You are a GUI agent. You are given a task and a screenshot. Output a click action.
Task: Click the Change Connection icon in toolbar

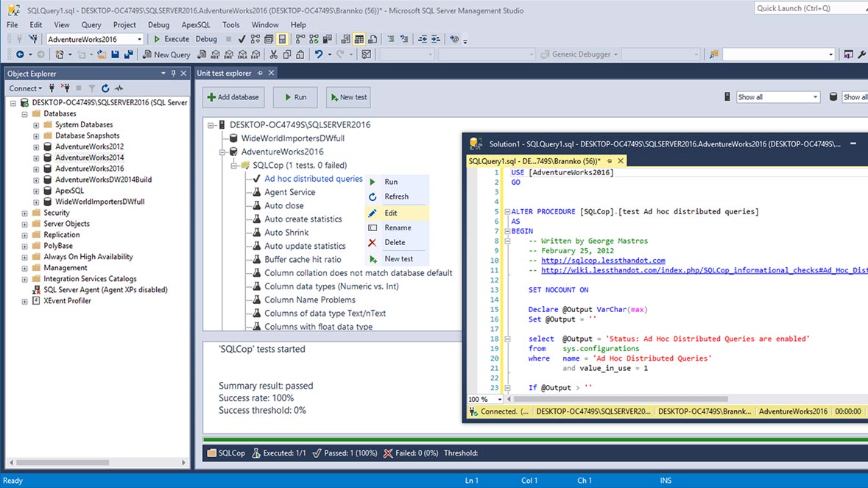33,39
